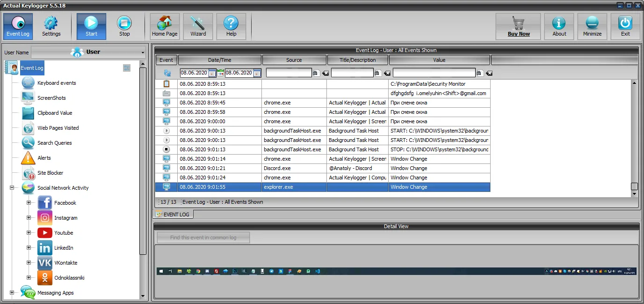The image size is (644, 304).
Task: Expand the Facebook tree node
Action: pyautogui.click(x=29, y=203)
